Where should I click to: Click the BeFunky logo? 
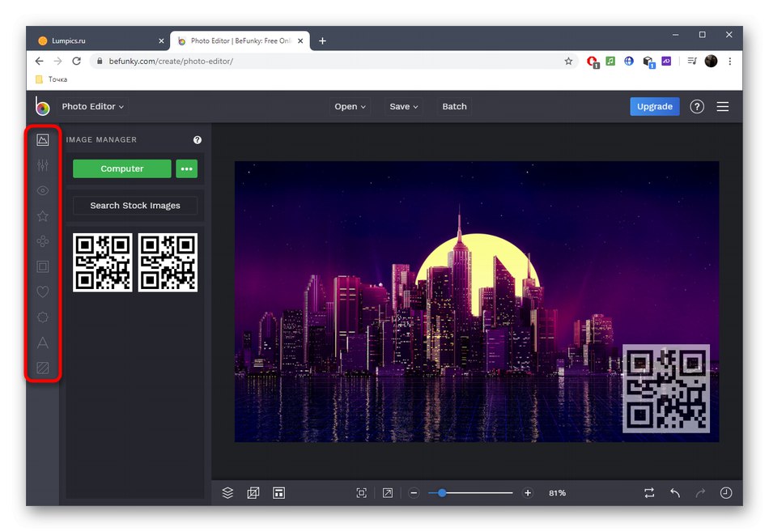pyautogui.click(x=42, y=106)
